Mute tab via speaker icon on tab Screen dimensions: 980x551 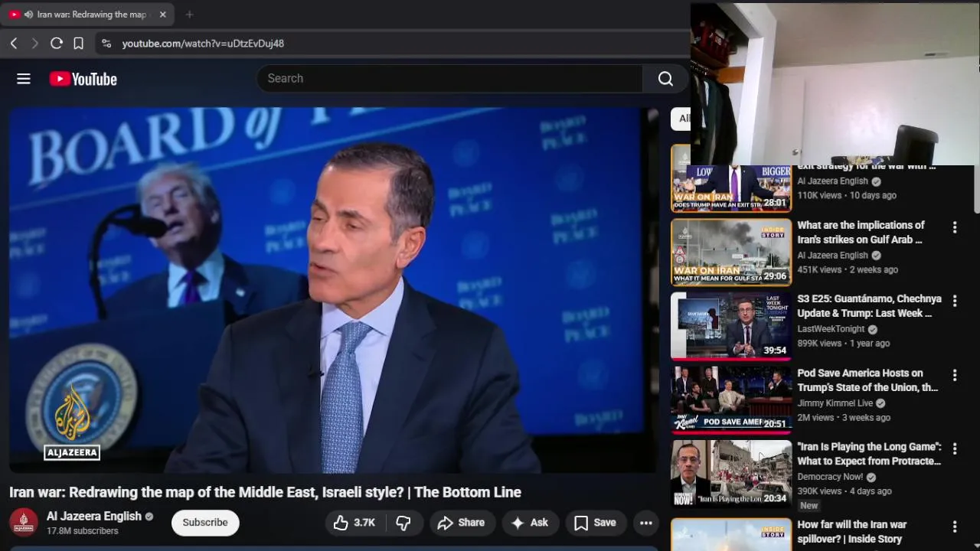pos(28,15)
